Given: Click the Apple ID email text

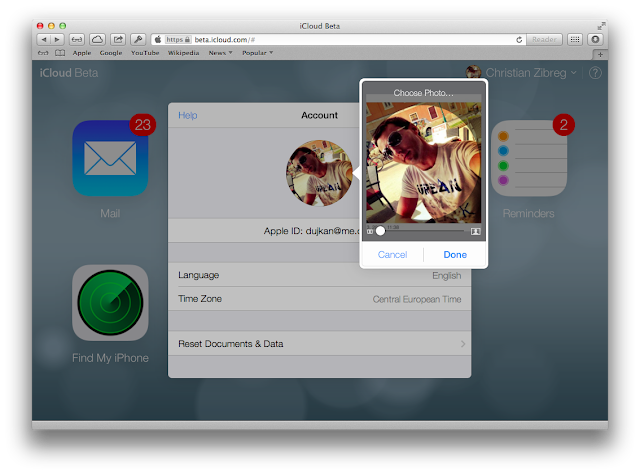Looking at the screenshot, I should coord(311,231).
